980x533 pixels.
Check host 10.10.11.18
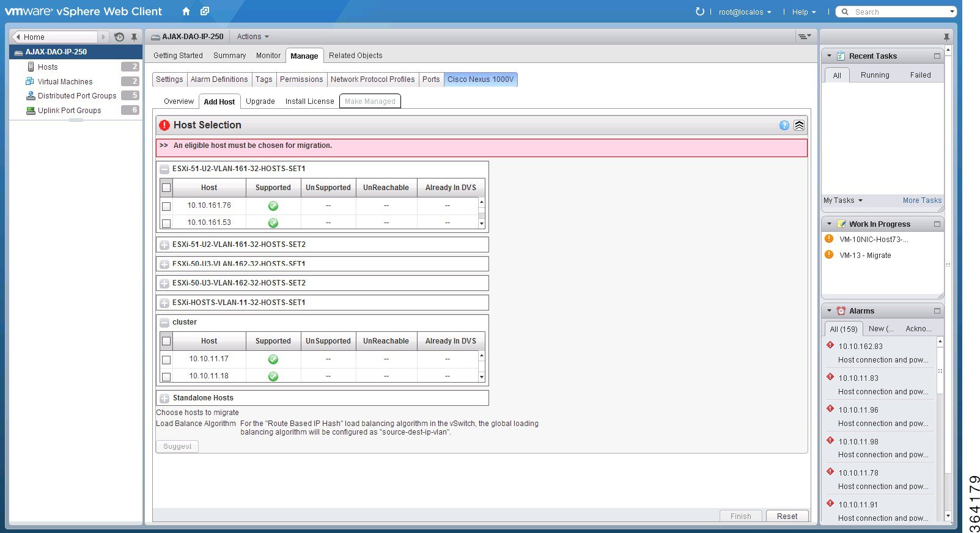point(166,377)
